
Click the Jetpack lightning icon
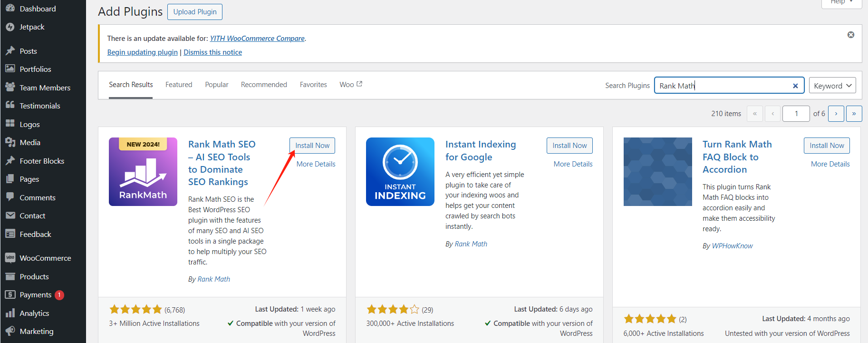pos(10,27)
